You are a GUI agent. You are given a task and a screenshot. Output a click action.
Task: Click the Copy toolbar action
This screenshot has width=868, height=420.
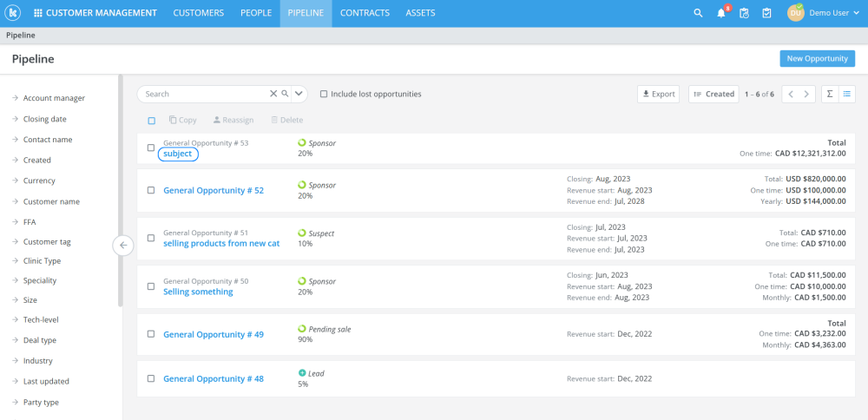[x=182, y=120]
